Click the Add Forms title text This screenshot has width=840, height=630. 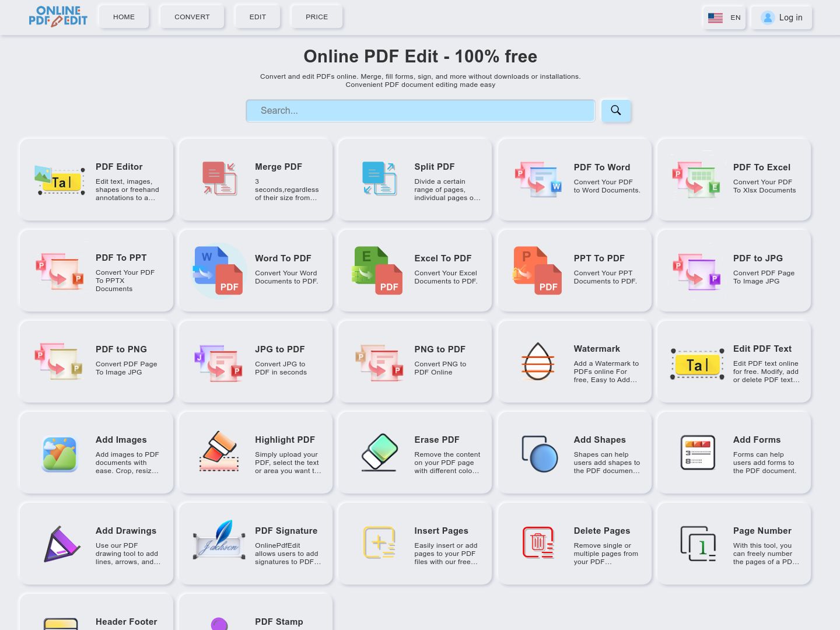point(757,440)
